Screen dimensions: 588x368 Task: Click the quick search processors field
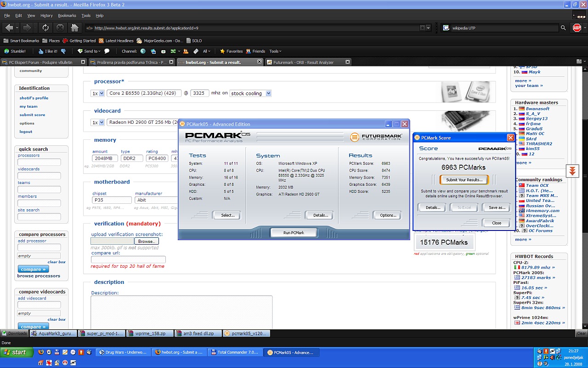point(39,162)
